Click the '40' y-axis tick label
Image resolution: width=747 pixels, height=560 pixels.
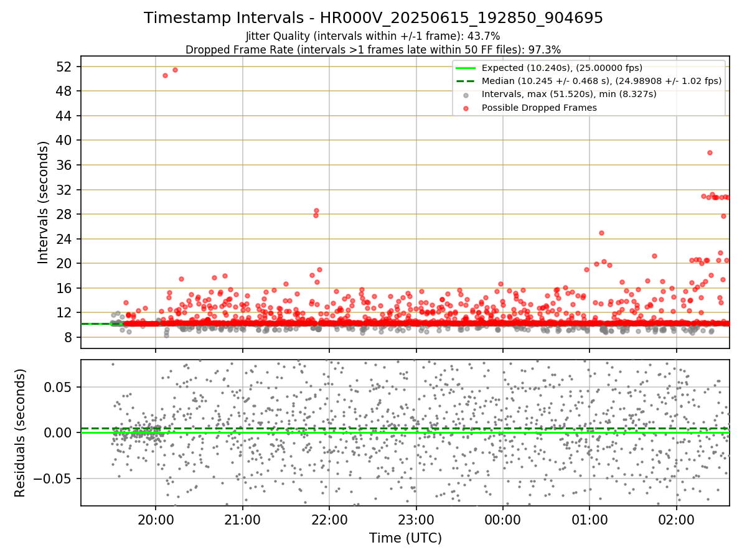click(x=65, y=140)
